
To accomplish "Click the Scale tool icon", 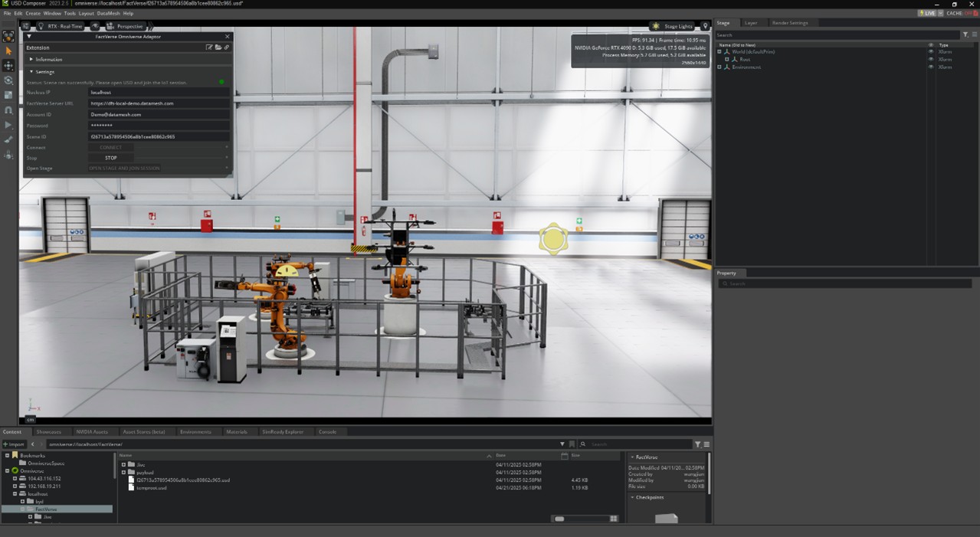I will point(8,95).
